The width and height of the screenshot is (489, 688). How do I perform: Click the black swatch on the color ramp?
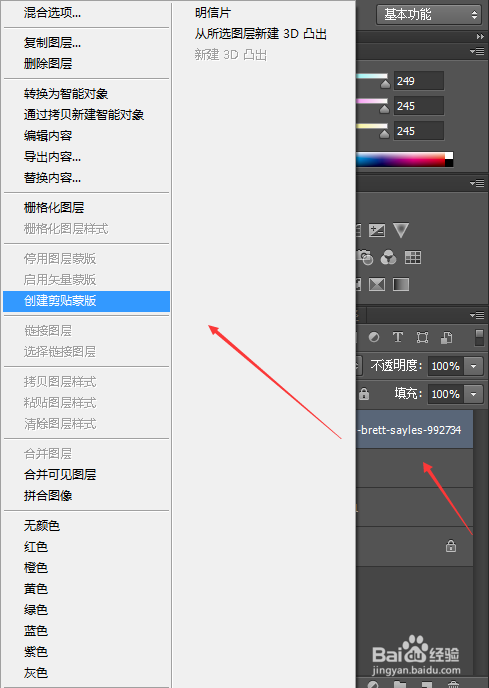coord(449,163)
